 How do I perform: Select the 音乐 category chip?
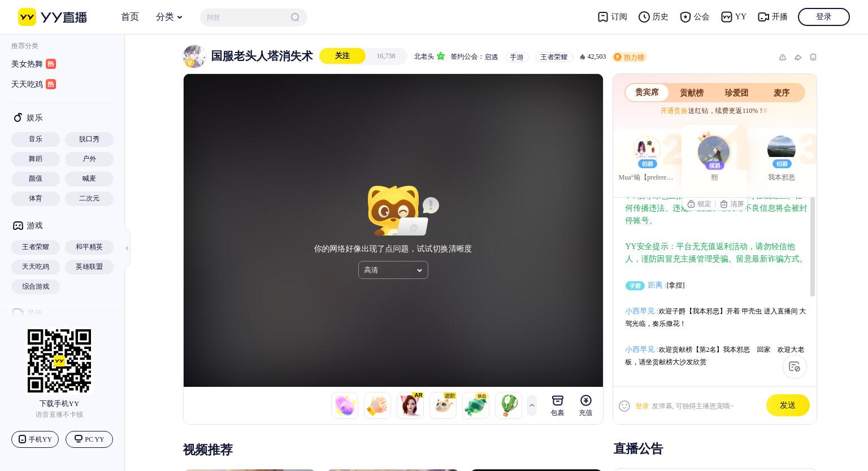pos(36,139)
